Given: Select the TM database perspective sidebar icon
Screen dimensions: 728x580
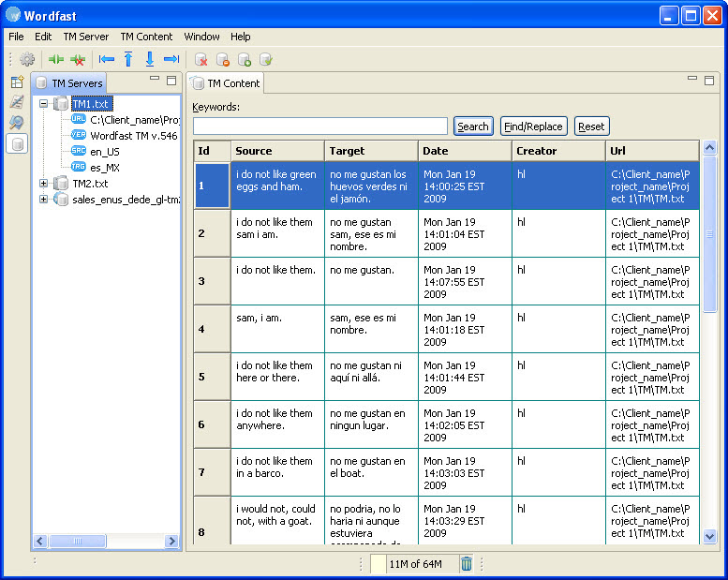Looking at the screenshot, I should 17,144.
